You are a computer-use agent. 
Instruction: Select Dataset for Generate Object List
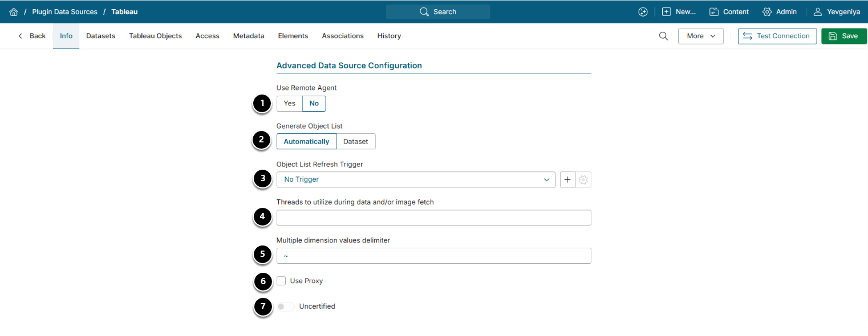click(355, 141)
